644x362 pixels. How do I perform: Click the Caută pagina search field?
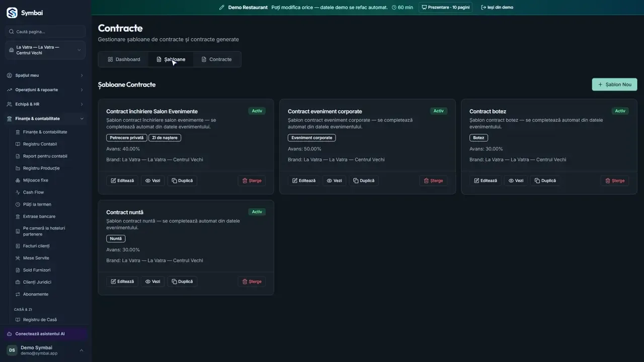(x=45, y=32)
